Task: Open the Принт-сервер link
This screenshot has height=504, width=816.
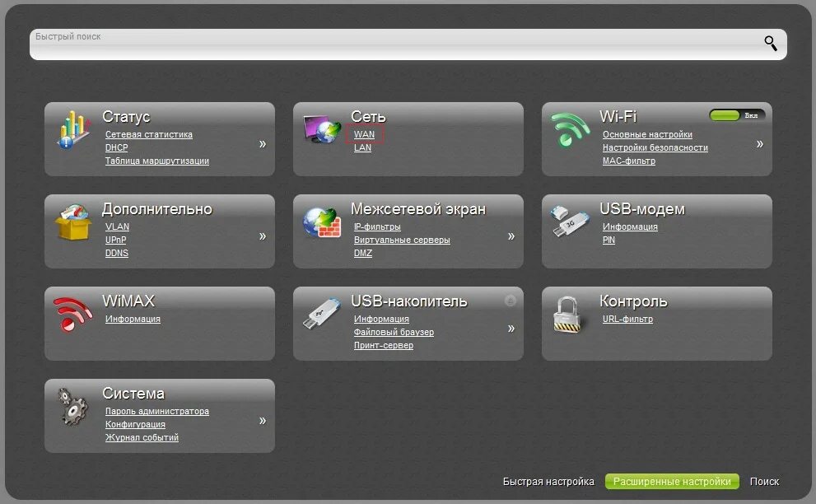Action: (384, 345)
